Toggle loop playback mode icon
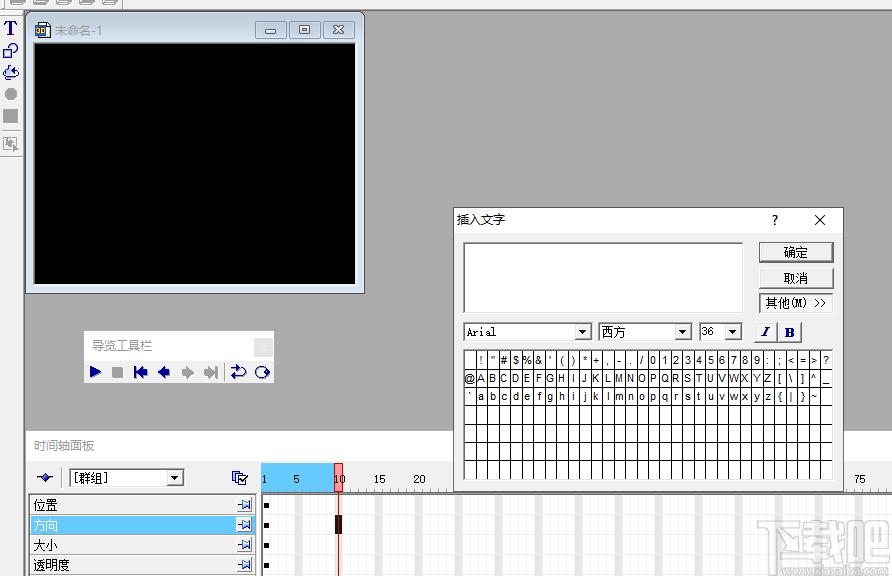This screenshot has height=576, width=892. [238, 372]
